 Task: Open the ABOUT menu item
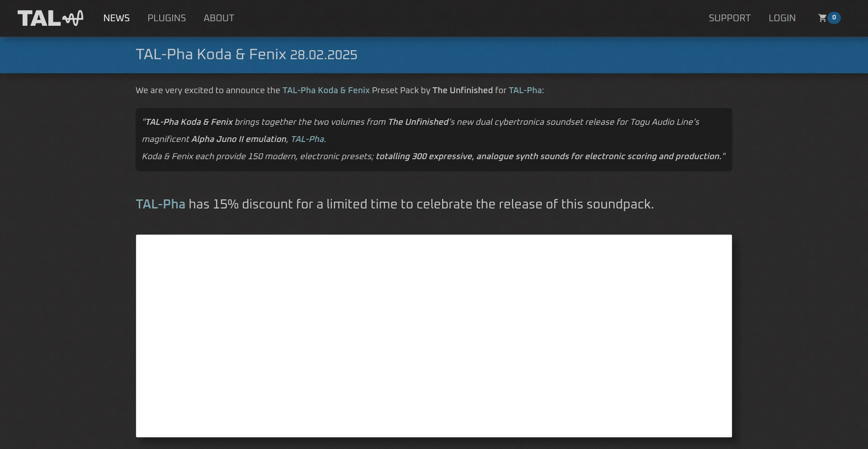[219, 18]
